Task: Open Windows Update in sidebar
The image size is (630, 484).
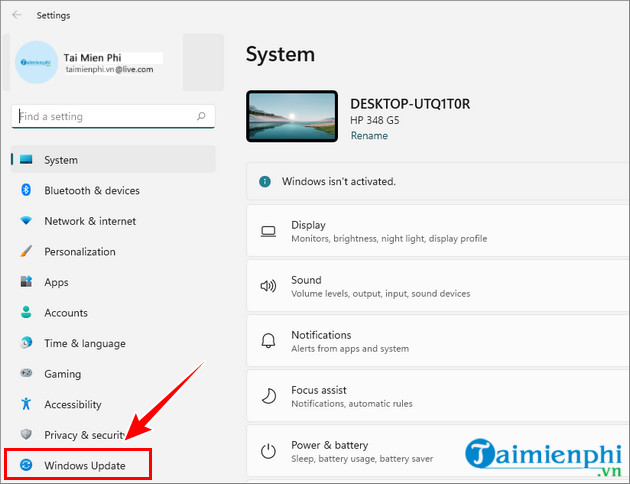Action: click(x=78, y=465)
